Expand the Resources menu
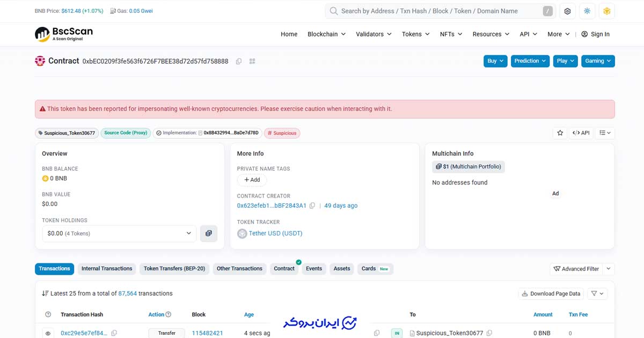 point(491,34)
